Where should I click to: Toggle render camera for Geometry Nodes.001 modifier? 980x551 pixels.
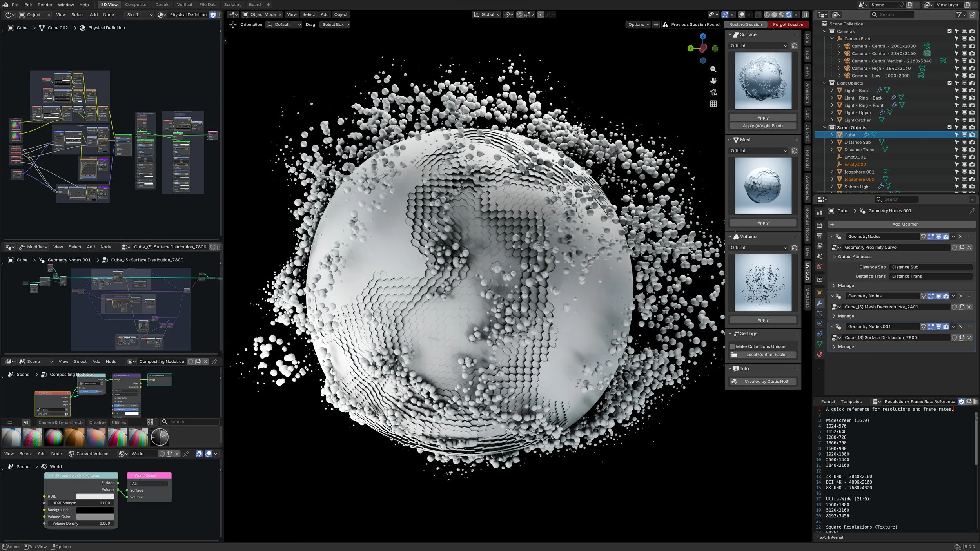pos(946,327)
